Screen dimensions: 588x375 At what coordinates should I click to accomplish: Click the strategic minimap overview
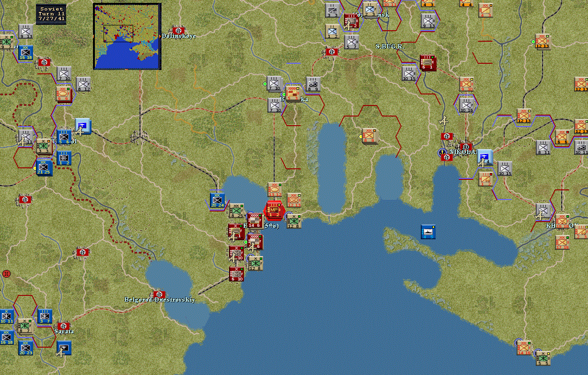[127, 36]
